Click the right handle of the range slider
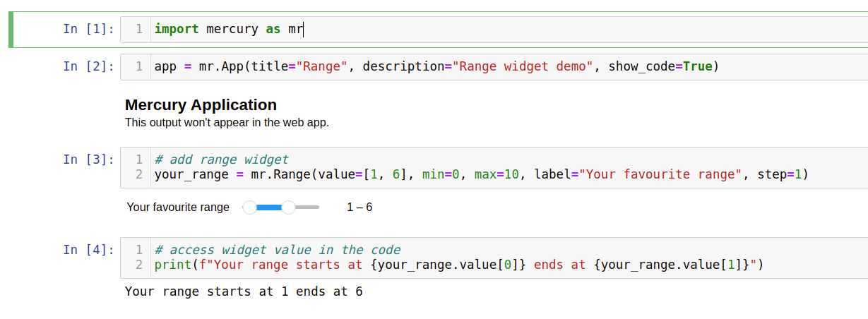Viewport: 868px width, 319px height. pyautogui.click(x=288, y=207)
